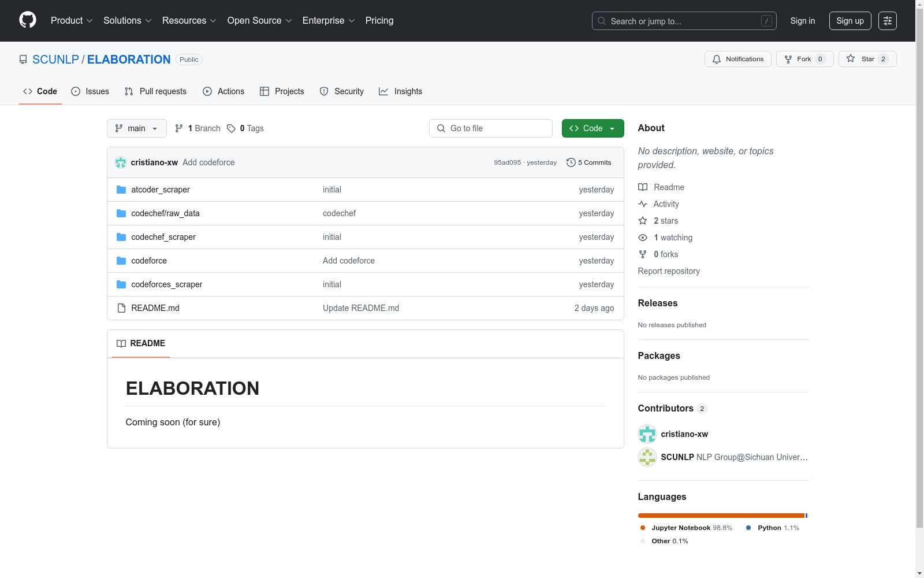The image size is (924, 578).
Task: Open the Update README.md commit message
Action: (x=361, y=308)
